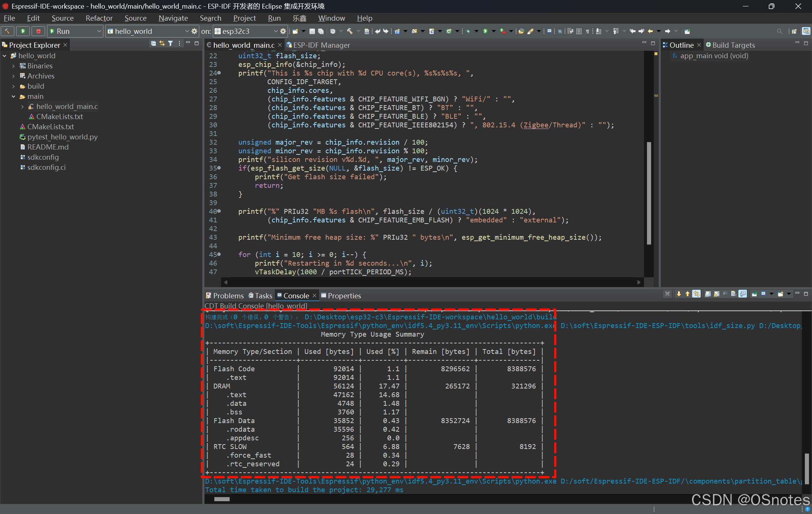This screenshot has height=514, width=812.
Task: Toggle Link with Editor in Project Explorer
Action: [x=162, y=44]
